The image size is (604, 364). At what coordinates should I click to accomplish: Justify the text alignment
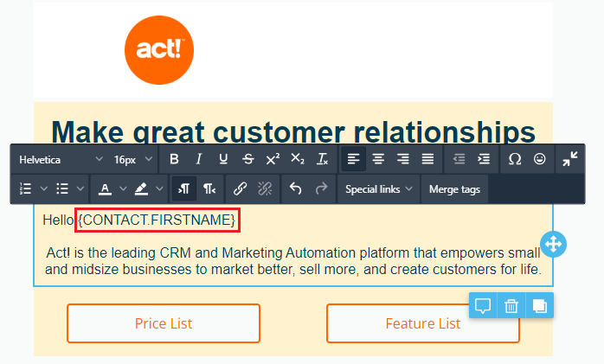[x=427, y=159]
